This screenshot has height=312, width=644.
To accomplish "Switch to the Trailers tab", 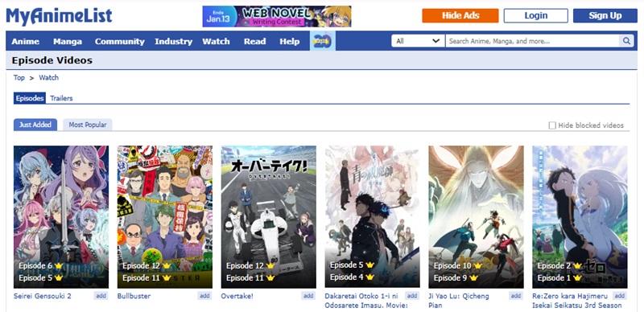I will (x=61, y=99).
